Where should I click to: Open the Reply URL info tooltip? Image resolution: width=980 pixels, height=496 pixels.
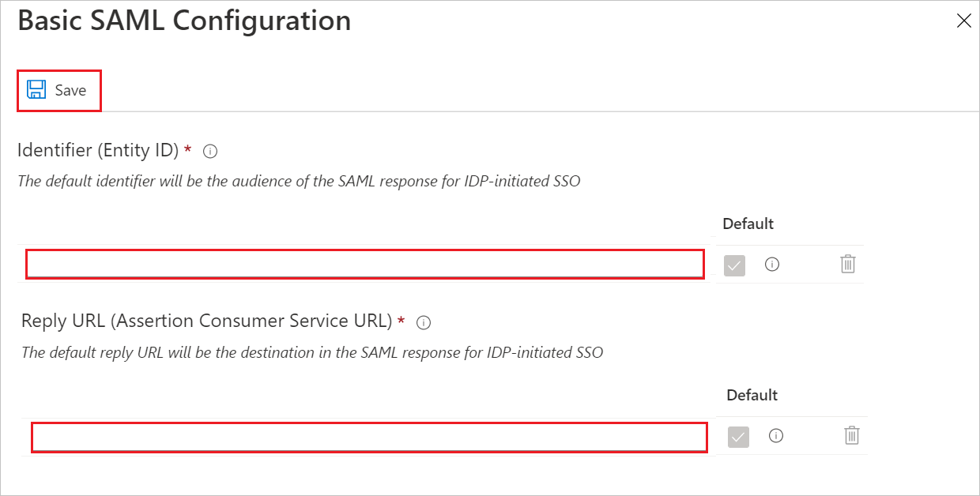coord(424,321)
